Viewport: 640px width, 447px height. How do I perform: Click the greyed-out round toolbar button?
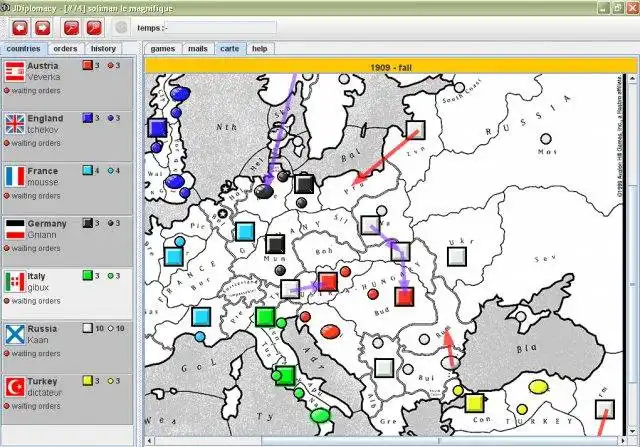(x=121, y=28)
